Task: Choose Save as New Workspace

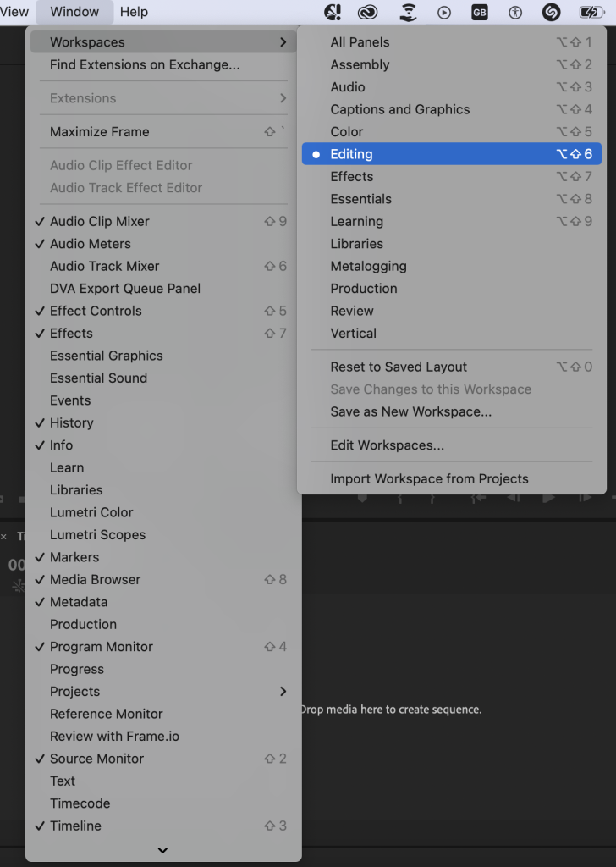Action: (x=451, y=411)
